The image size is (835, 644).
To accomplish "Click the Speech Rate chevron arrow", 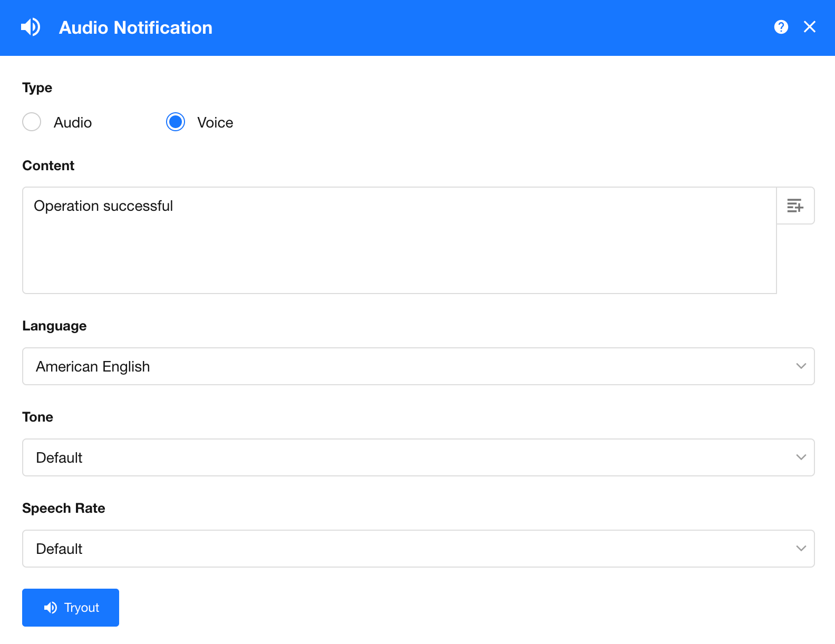I will click(801, 549).
